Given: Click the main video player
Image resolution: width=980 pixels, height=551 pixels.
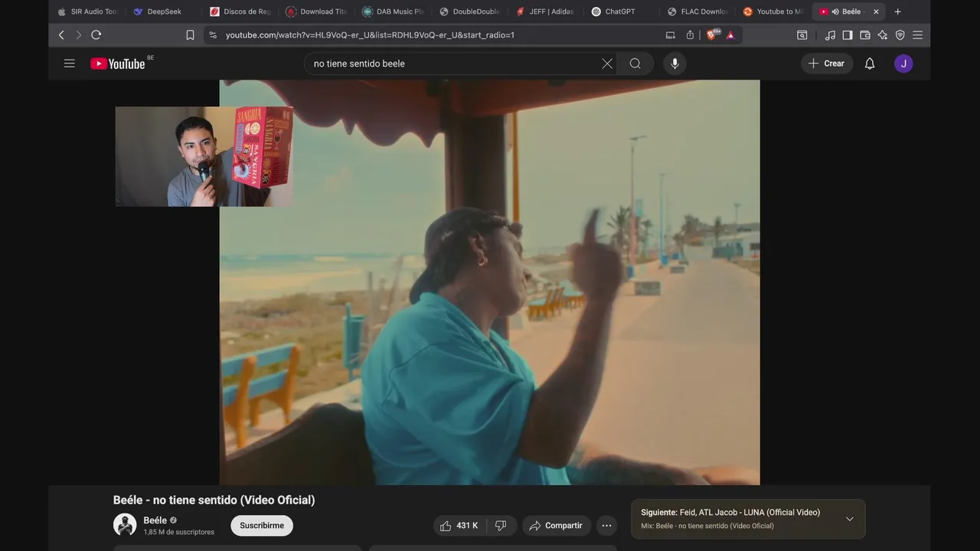Looking at the screenshot, I should (489, 282).
